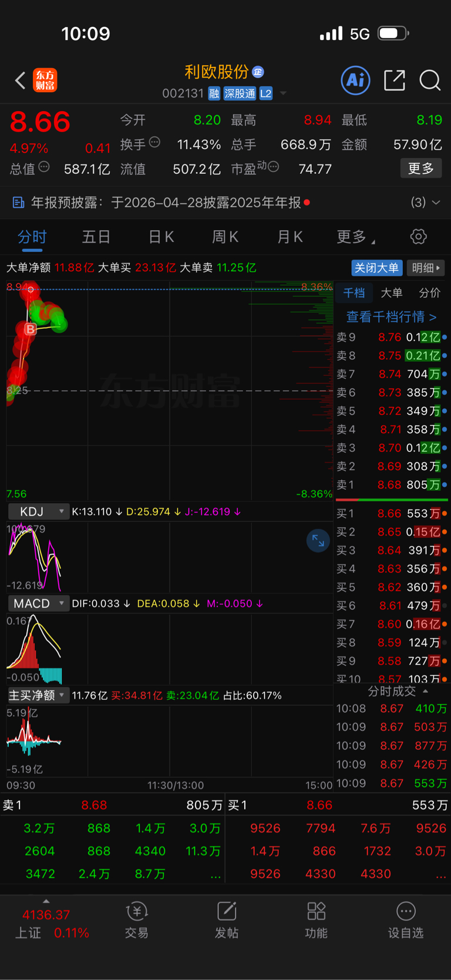Screen dimensions: 451x980
Task: Open the 明细 details button
Action: (x=426, y=268)
